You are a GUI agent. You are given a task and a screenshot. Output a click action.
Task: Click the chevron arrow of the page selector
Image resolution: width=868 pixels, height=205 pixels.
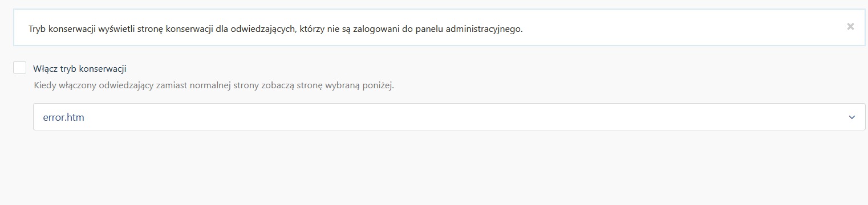pyautogui.click(x=852, y=117)
